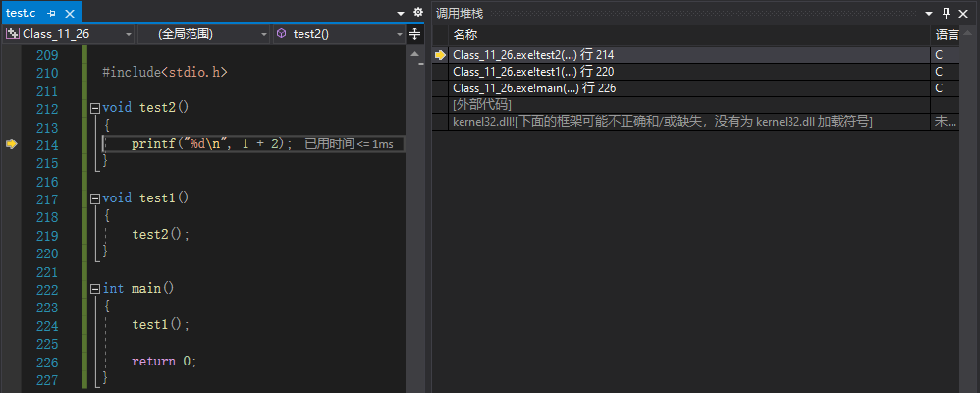Select the main(...) 行 226 stack frame

695,88
